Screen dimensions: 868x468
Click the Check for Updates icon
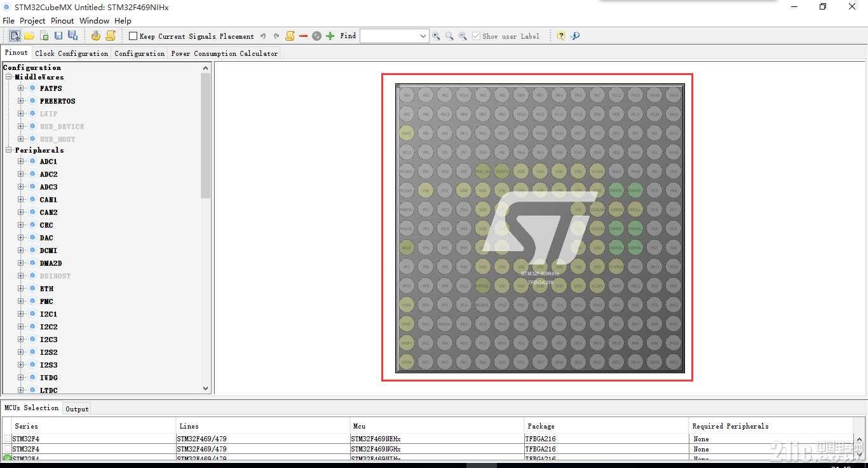coord(575,36)
